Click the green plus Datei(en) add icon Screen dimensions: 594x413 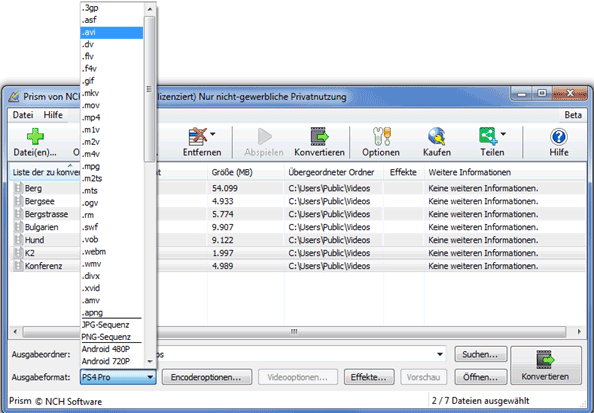point(35,137)
